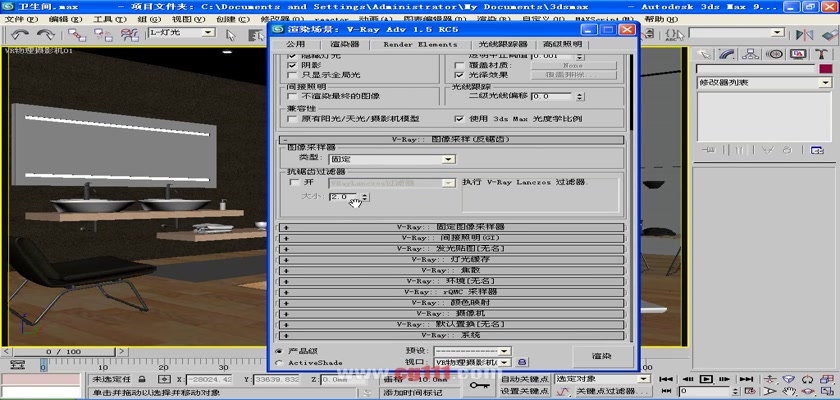Open the 文件(F) menu
Image resolution: width=840 pixels, height=400 pixels.
21,19
